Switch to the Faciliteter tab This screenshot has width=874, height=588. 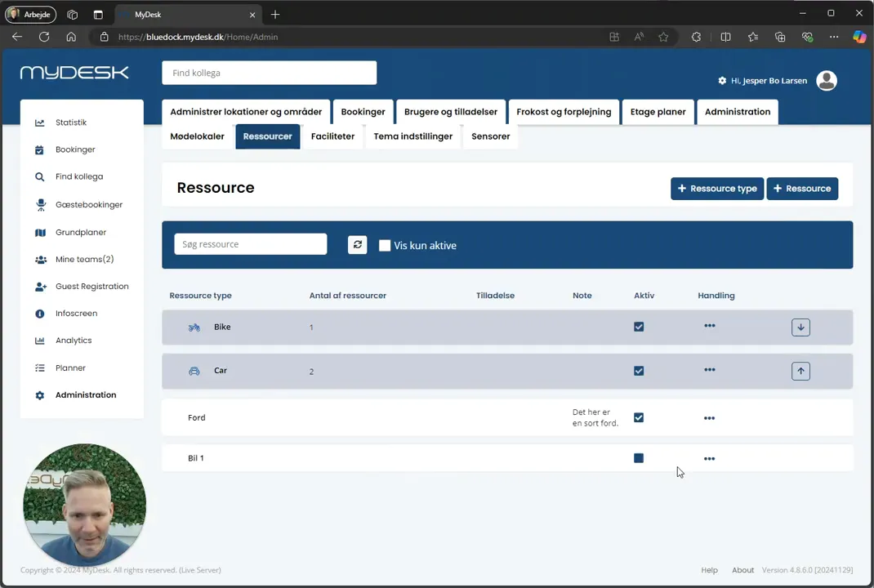(332, 136)
